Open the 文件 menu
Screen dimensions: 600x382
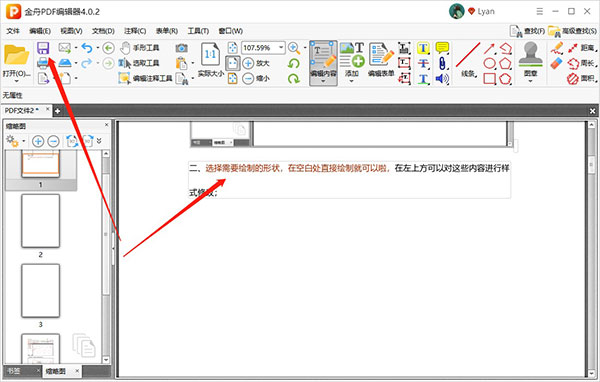[x=13, y=31]
